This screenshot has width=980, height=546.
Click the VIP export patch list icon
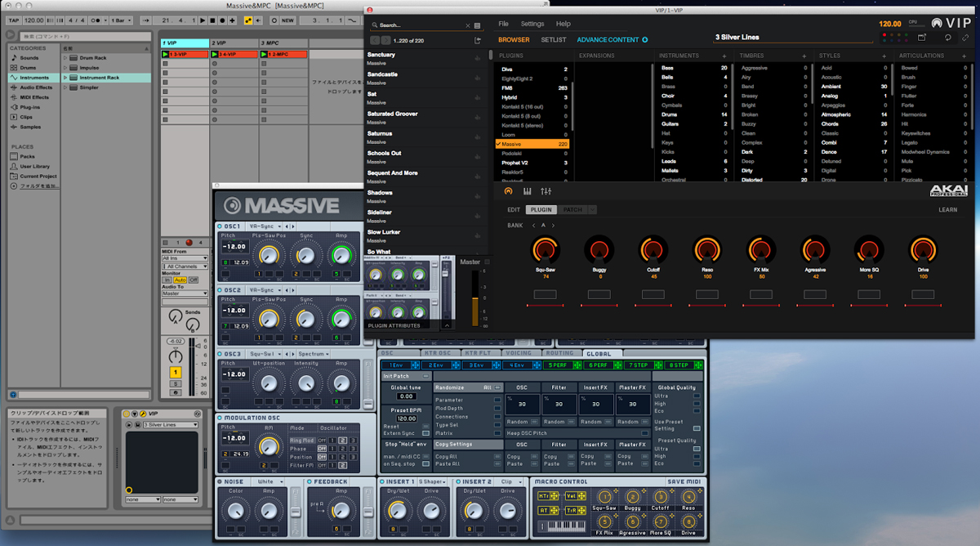[478, 40]
